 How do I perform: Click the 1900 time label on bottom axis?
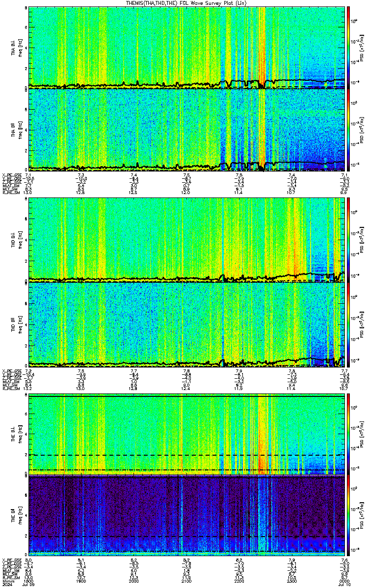(x=81, y=582)
